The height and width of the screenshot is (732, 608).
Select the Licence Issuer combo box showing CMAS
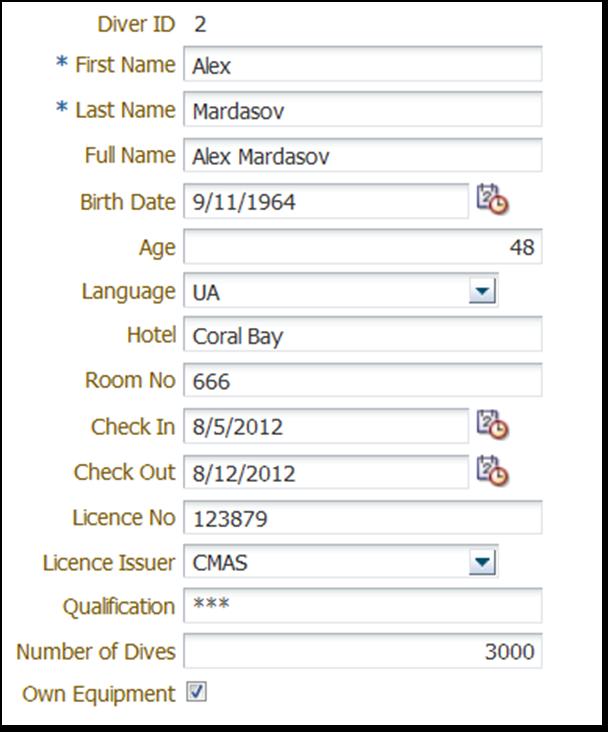tap(341, 561)
